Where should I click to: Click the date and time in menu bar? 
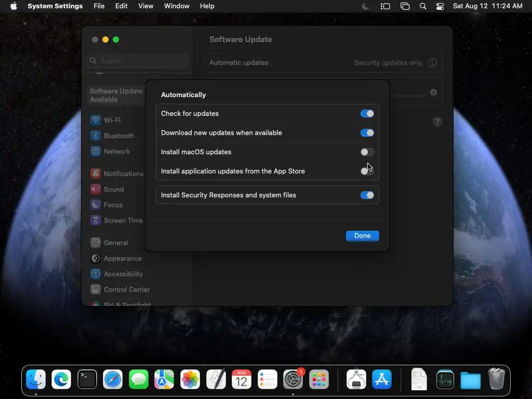487,6
